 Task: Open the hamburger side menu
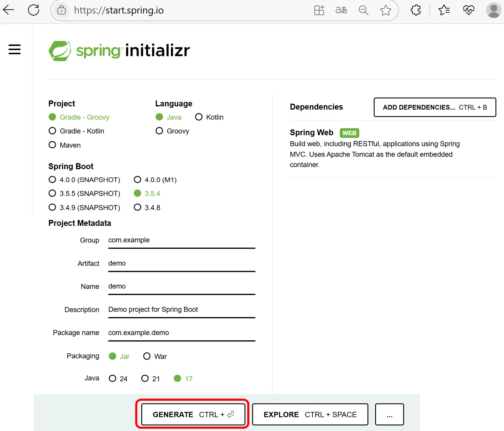[x=15, y=49]
